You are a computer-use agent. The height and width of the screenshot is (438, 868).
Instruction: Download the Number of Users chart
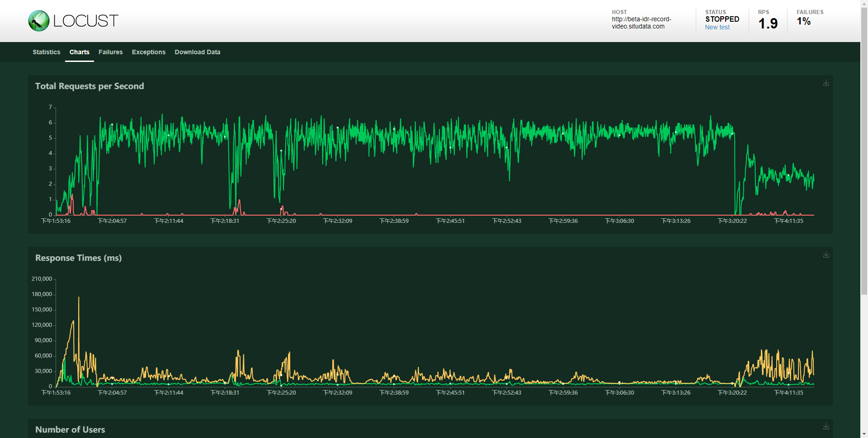point(826,426)
